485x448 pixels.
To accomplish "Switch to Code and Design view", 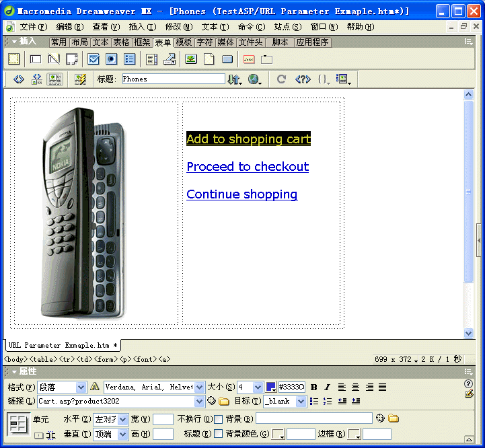I will (x=37, y=79).
